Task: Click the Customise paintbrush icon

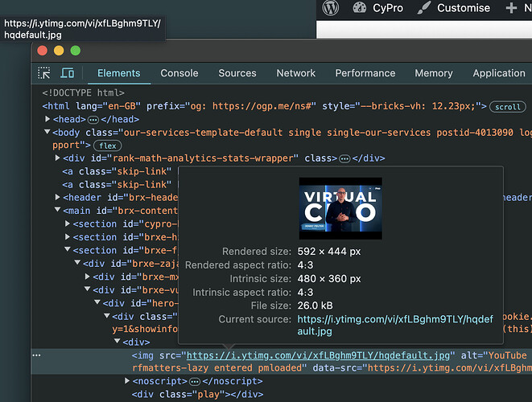Action: tap(423, 8)
